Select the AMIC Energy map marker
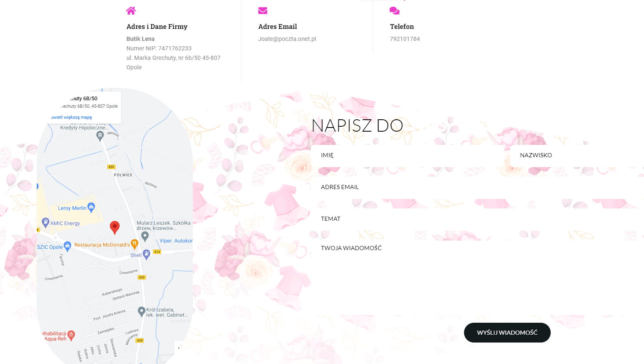Viewport: 644px width, 364px height. click(x=45, y=222)
